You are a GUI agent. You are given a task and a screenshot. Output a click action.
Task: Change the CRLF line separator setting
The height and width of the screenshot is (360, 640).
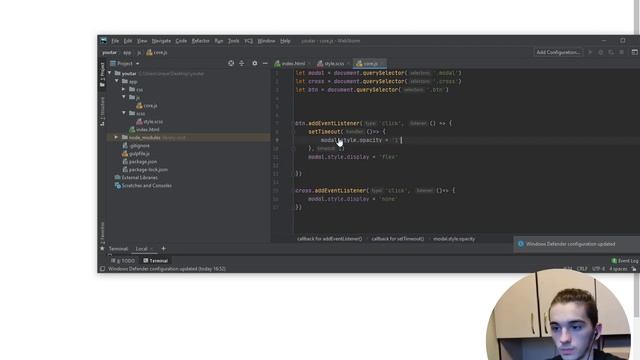pos(582,269)
